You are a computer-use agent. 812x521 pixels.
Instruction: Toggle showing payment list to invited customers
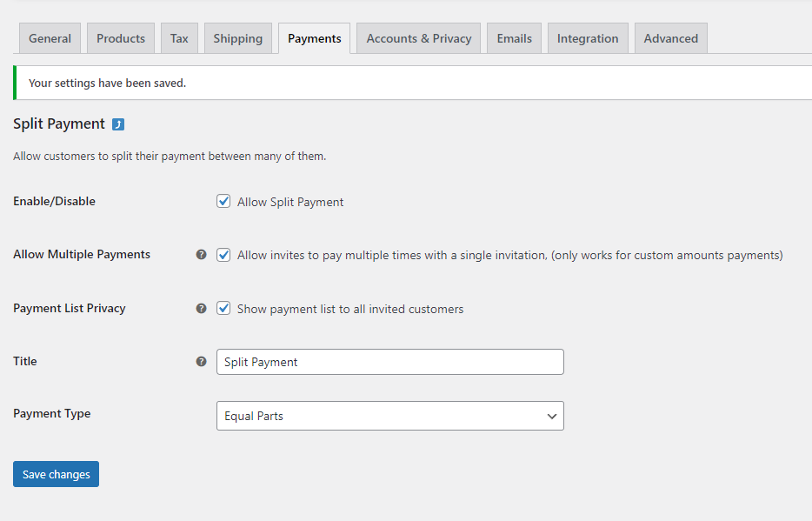[x=223, y=308]
